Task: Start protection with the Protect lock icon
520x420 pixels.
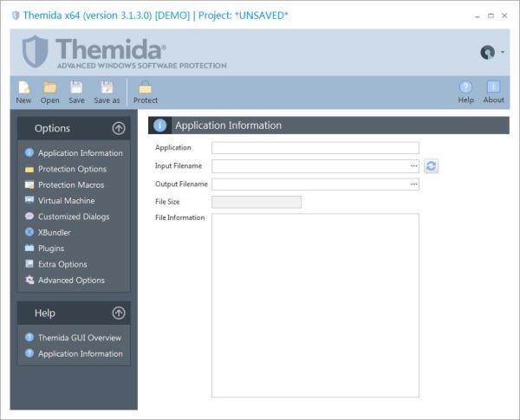Action: click(x=146, y=87)
